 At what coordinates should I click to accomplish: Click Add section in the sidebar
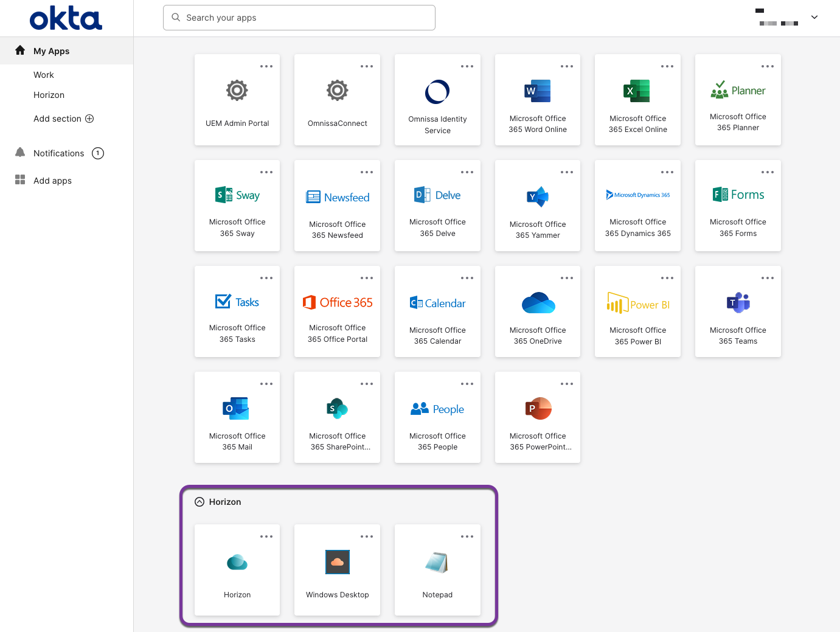[63, 119]
